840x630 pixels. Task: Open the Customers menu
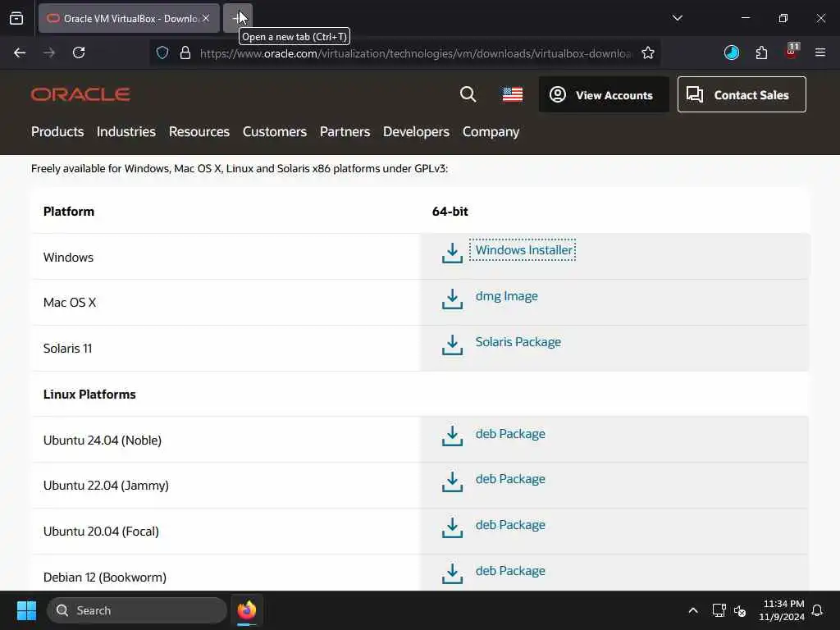click(x=275, y=132)
